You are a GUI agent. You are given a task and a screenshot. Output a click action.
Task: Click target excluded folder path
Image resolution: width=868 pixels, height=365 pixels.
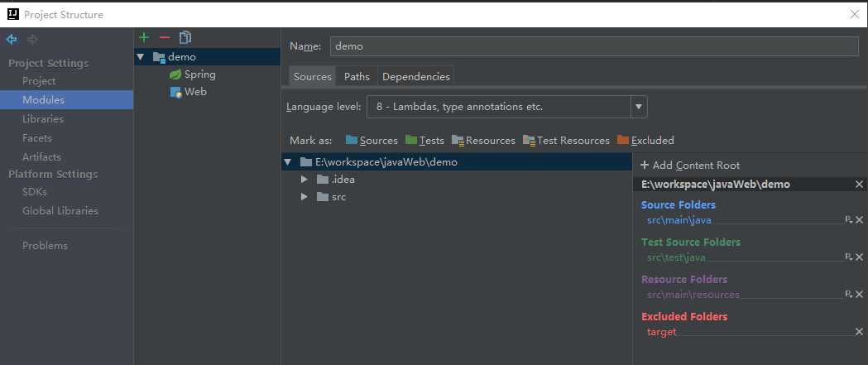[661, 333]
